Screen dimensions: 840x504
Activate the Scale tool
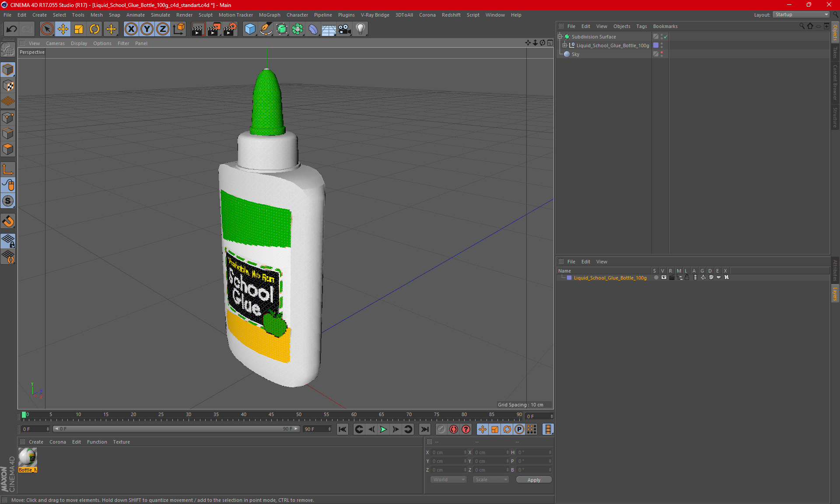[79, 29]
